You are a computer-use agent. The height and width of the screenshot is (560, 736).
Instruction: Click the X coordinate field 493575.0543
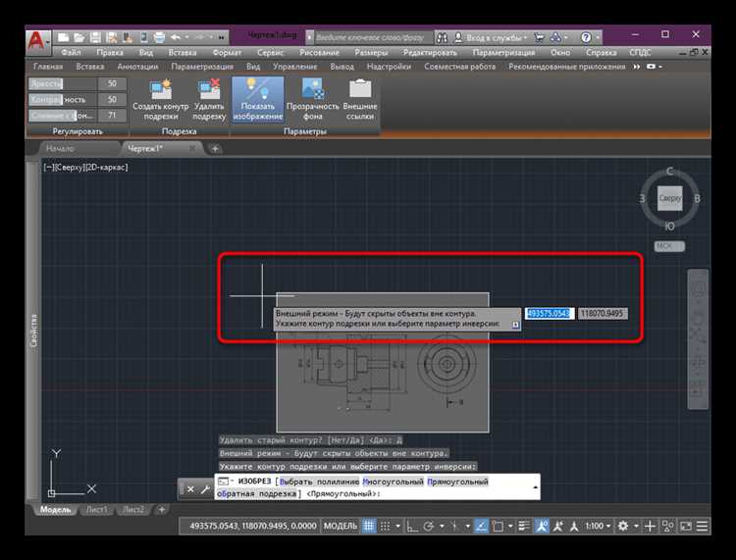pos(550,313)
